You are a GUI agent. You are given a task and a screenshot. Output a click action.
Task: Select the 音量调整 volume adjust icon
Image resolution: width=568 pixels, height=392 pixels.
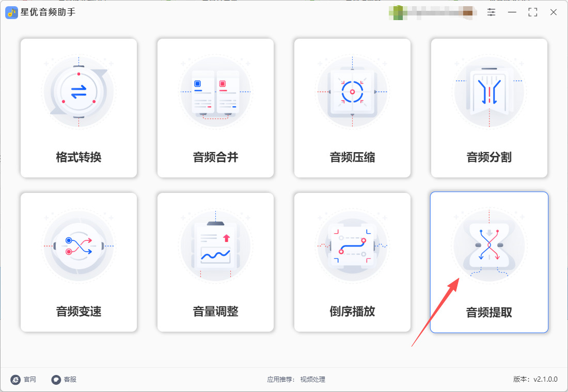(x=215, y=246)
